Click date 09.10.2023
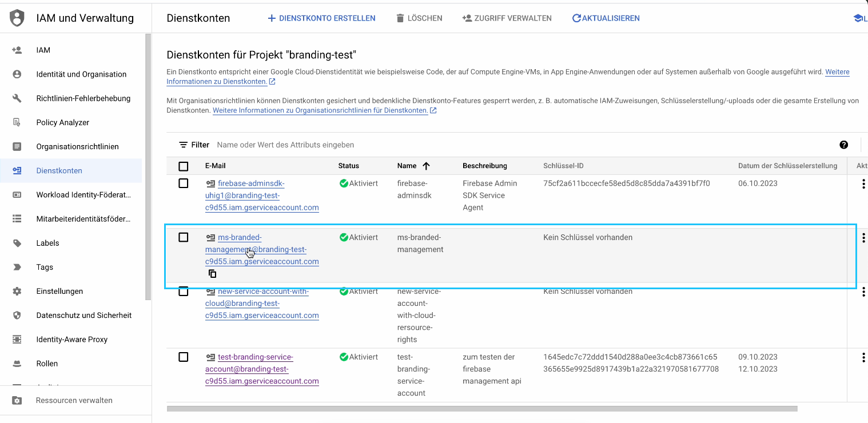Image resolution: width=868 pixels, height=423 pixels. (x=758, y=357)
